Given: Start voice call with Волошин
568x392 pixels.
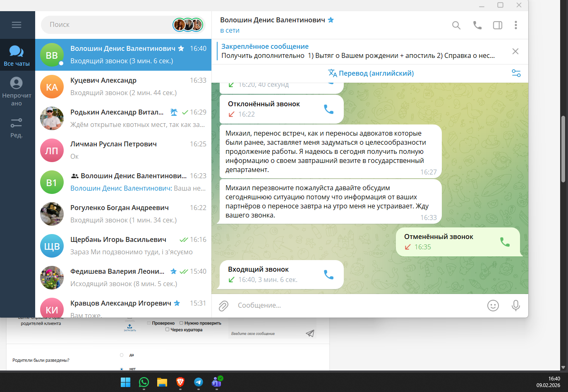Looking at the screenshot, I should click(477, 25).
